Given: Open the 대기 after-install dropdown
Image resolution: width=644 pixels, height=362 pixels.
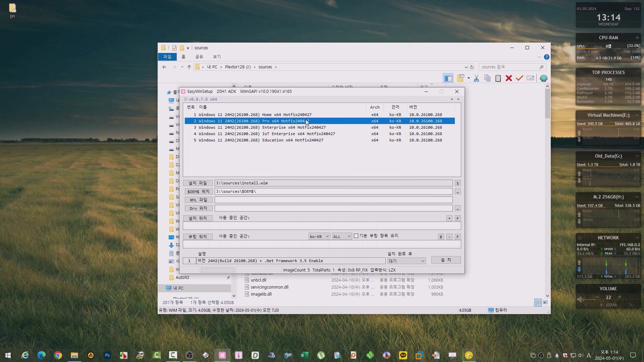Looking at the screenshot, I should coord(407,261).
